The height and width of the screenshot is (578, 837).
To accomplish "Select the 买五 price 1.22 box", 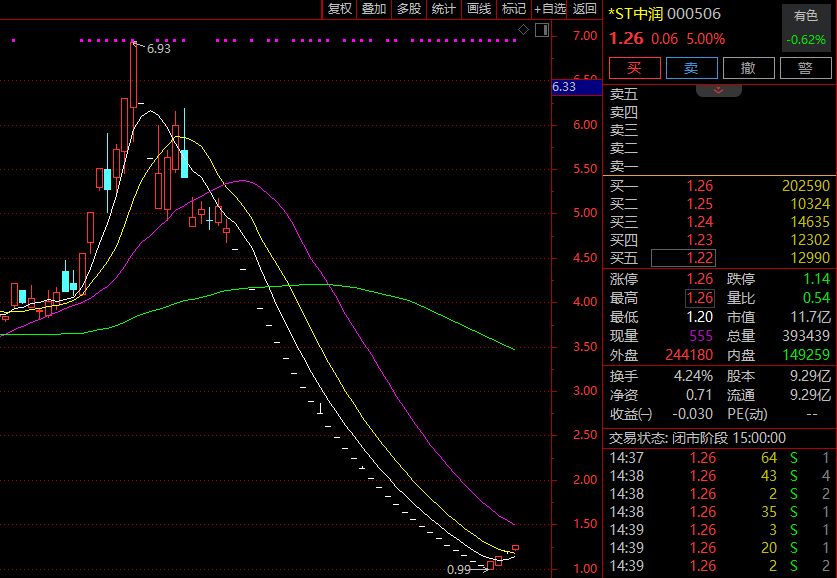I will pos(684,258).
